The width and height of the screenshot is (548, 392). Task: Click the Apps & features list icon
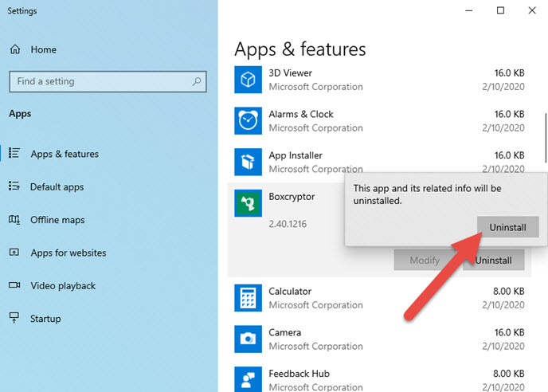[x=14, y=153]
